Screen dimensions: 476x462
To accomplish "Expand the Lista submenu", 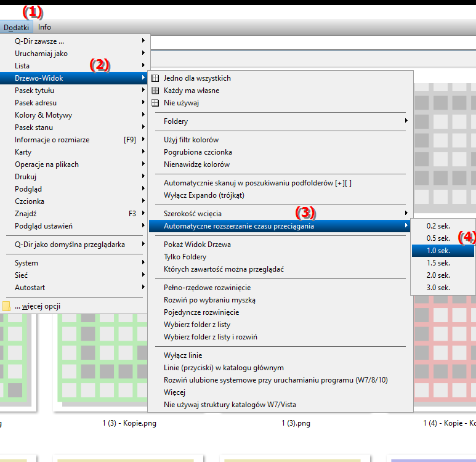I will (75, 66).
